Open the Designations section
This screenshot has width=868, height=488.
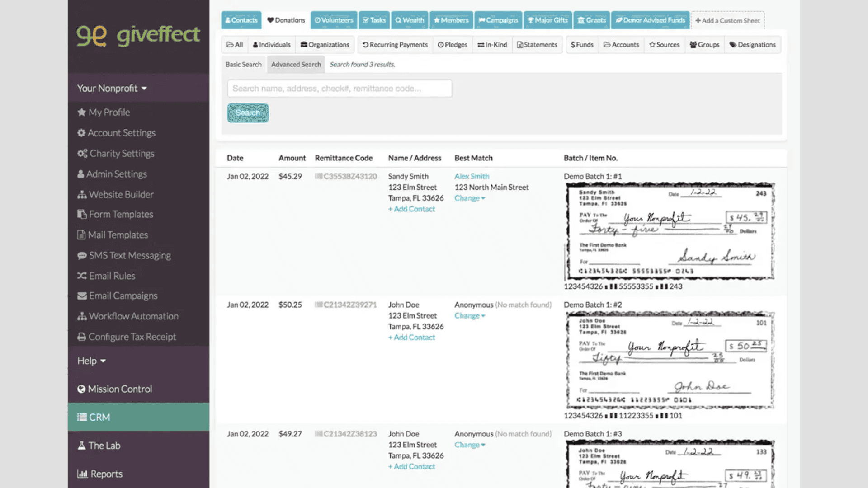(x=753, y=45)
